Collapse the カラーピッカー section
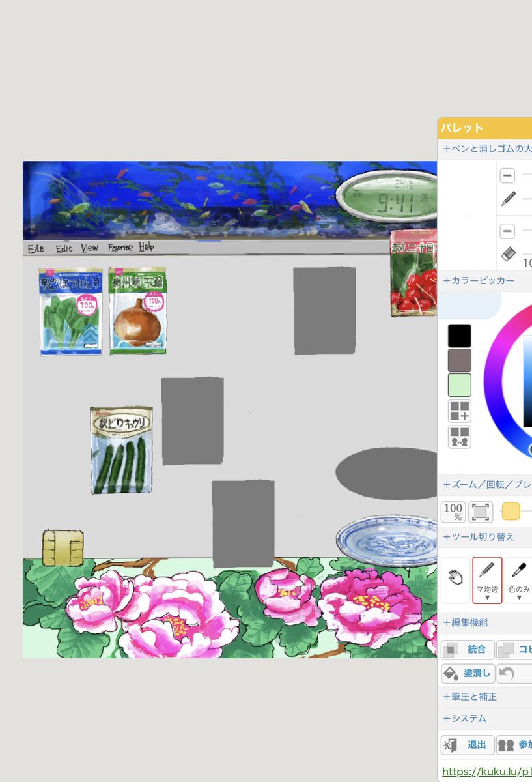The width and height of the screenshot is (532, 782). click(x=479, y=281)
